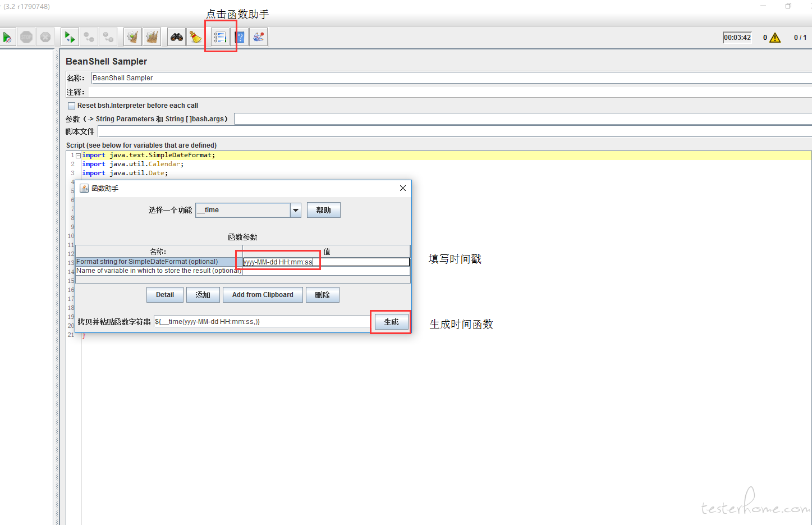This screenshot has height=525, width=812.
Task: Click the 生成 button
Action: 391,322
